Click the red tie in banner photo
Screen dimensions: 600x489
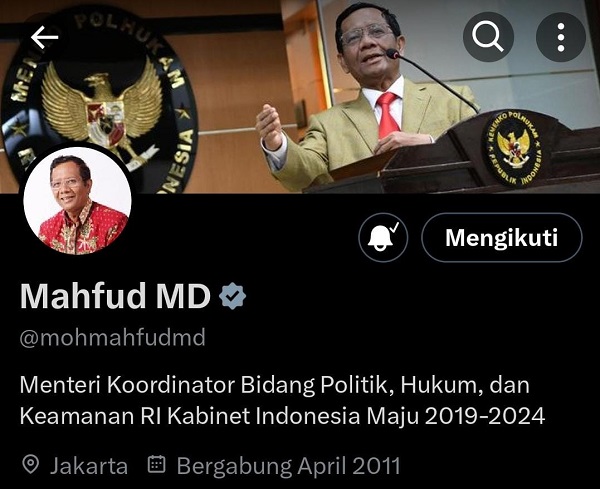pyautogui.click(x=388, y=115)
